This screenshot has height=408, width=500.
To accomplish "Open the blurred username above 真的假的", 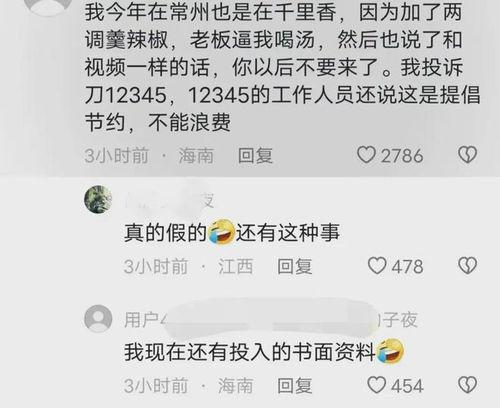I will (169, 200).
